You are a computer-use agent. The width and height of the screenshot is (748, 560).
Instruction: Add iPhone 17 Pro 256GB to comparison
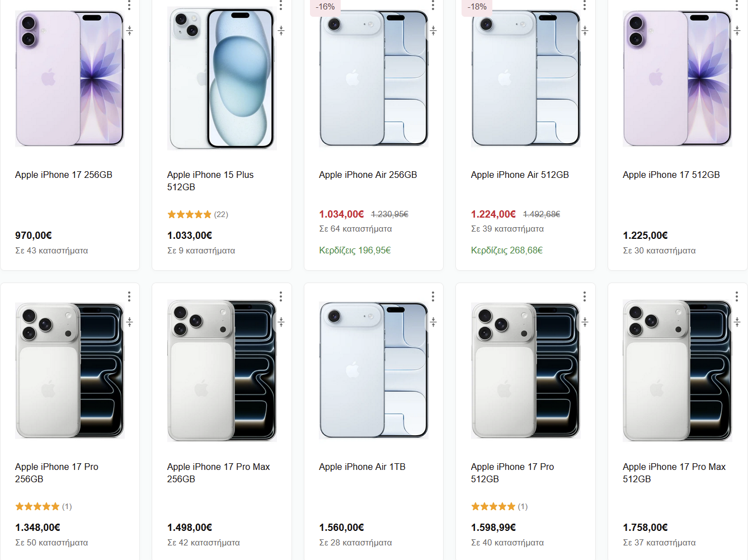tap(129, 322)
